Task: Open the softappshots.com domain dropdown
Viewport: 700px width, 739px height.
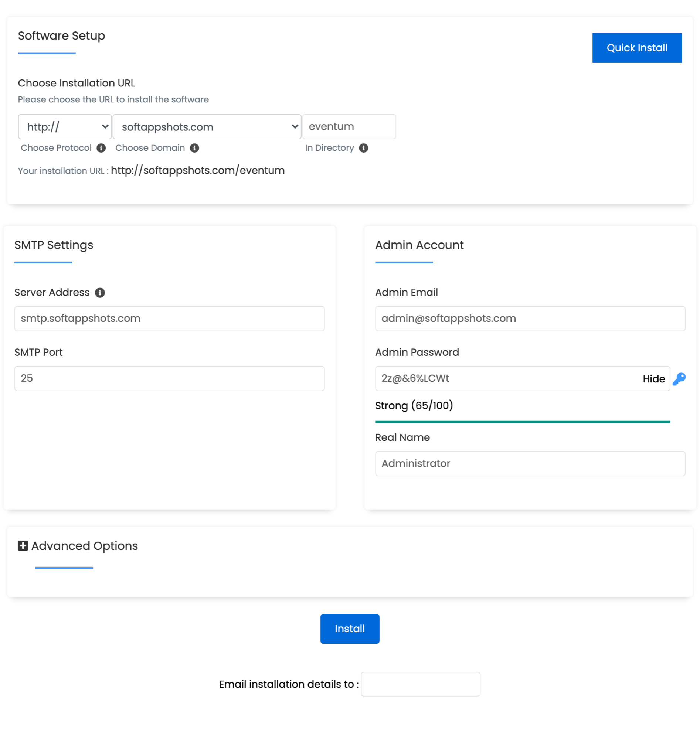Action: point(207,126)
